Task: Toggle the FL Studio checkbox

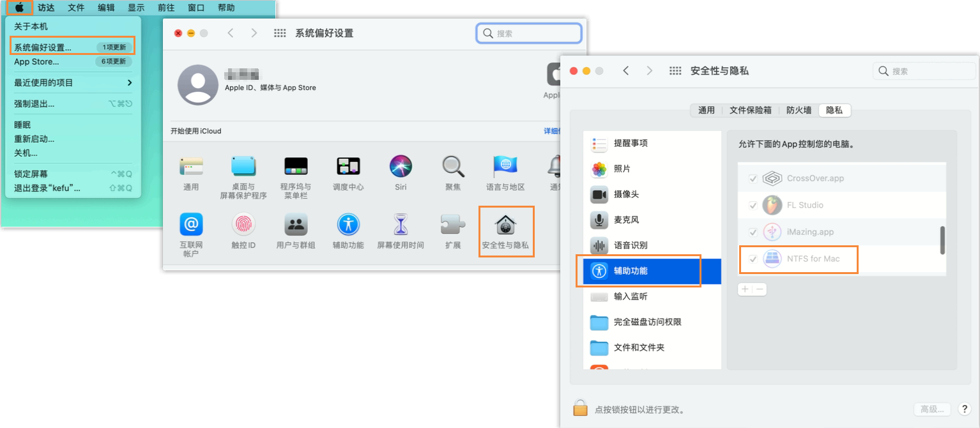Action: tap(753, 205)
